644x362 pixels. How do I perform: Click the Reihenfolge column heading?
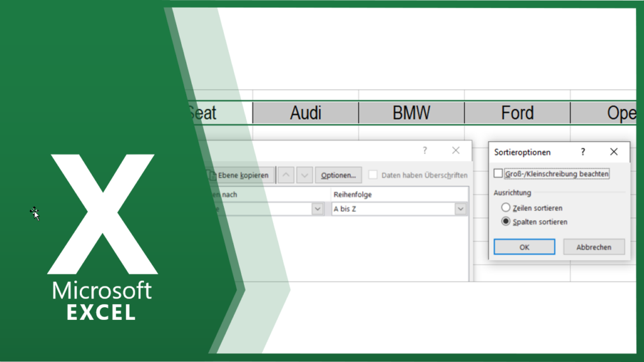coord(352,195)
